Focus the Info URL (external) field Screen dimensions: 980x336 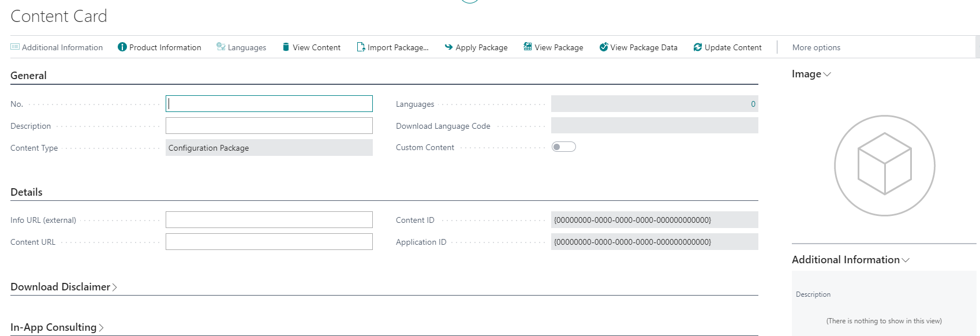coord(269,220)
